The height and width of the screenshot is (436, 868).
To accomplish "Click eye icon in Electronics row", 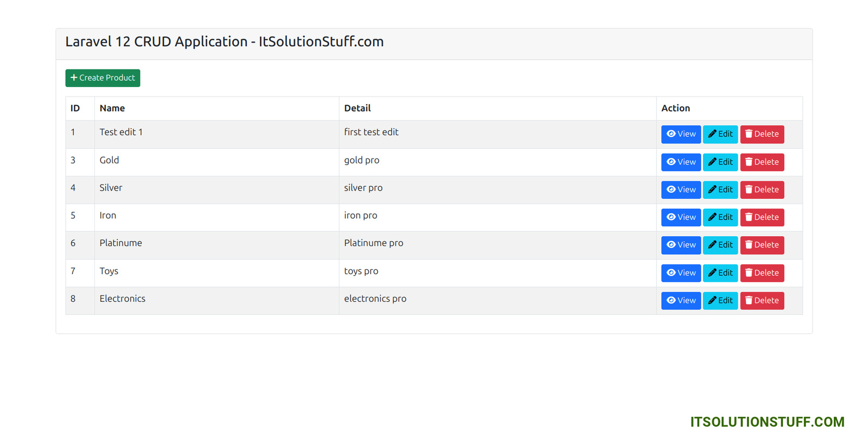I will coord(671,300).
